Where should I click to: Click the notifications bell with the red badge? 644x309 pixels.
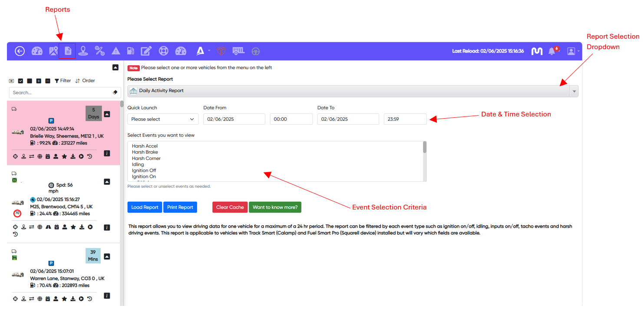point(552,51)
